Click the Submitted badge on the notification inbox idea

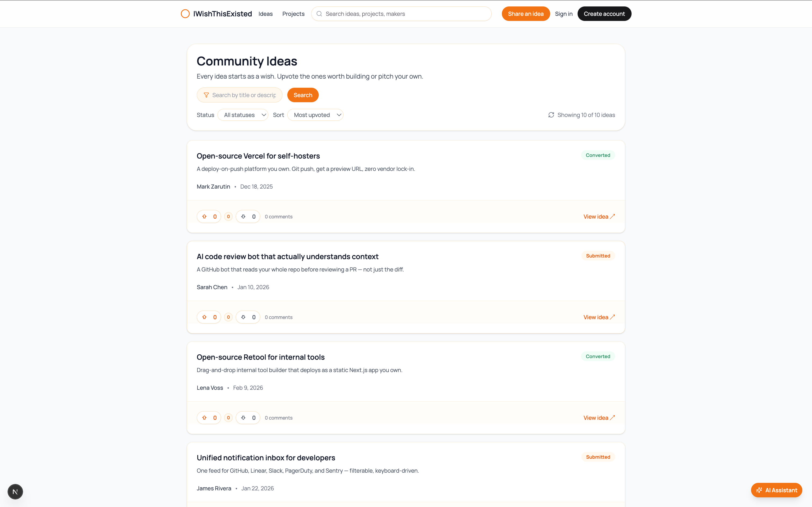click(x=598, y=457)
